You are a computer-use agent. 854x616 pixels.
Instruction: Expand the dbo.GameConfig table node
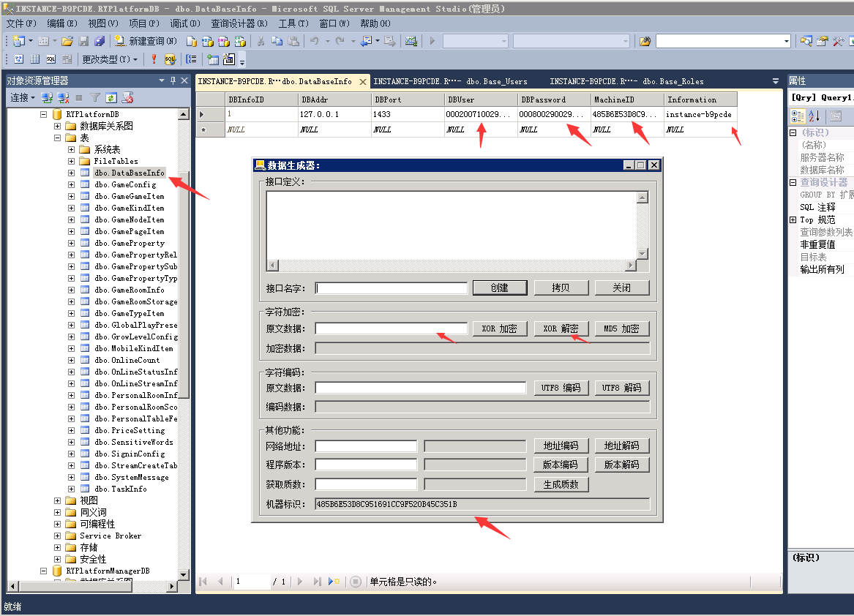pos(71,184)
